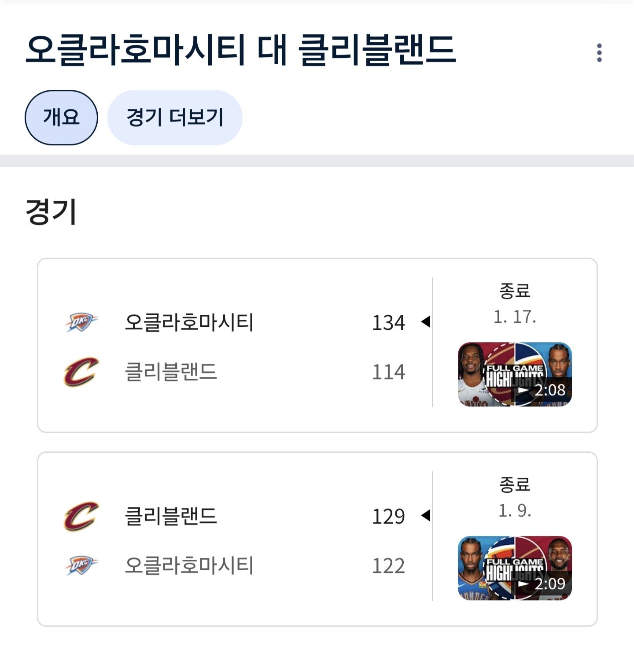Click 오클라호마시티 team name in first game

pos(189,322)
